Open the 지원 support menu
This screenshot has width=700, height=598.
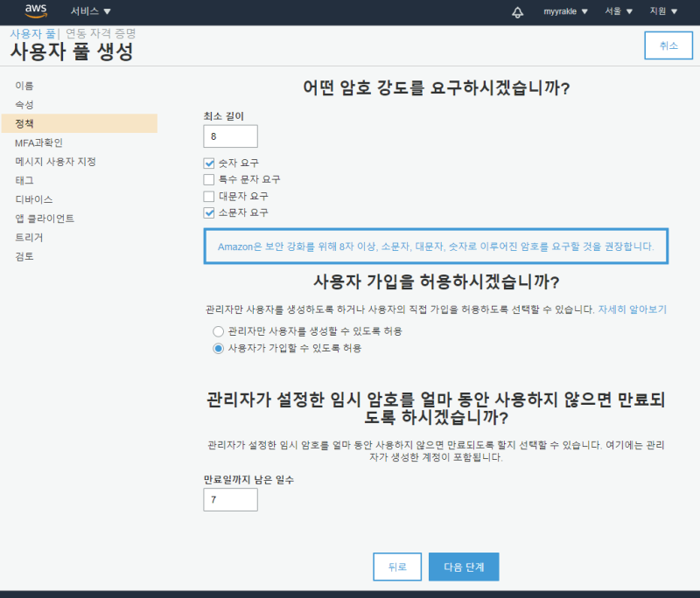click(x=662, y=11)
